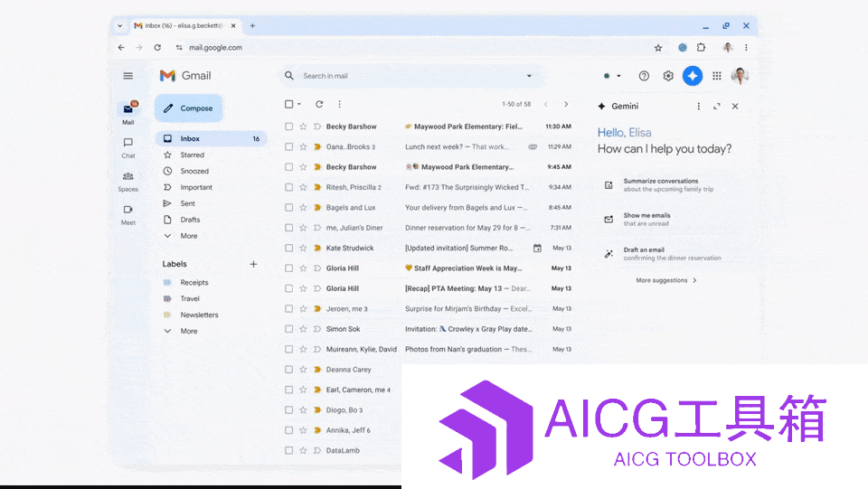Click the Gemini sparkle button in the header

pos(692,76)
